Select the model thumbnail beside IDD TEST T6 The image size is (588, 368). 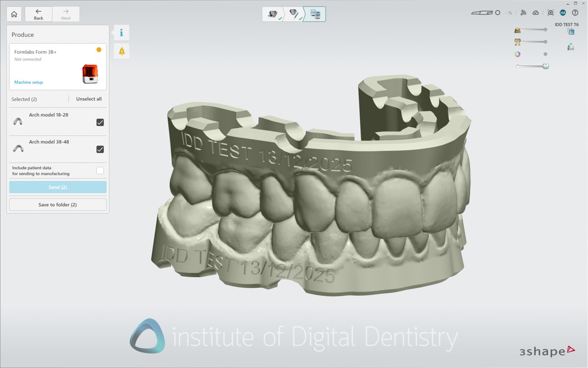(x=570, y=31)
